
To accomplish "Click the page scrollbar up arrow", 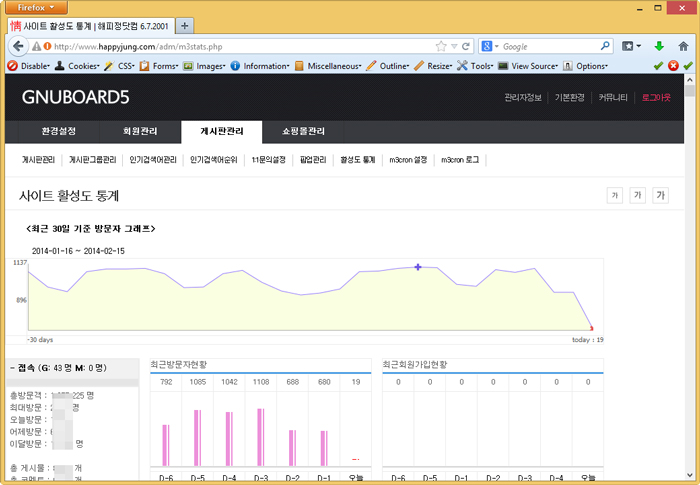I will tap(690, 79).
